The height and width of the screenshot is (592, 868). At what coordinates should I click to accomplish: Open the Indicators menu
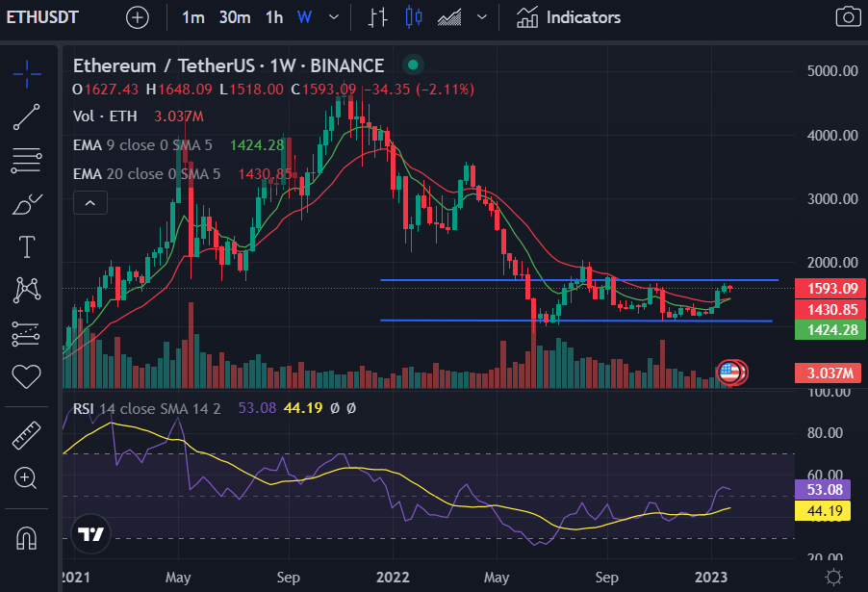tap(569, 17)
